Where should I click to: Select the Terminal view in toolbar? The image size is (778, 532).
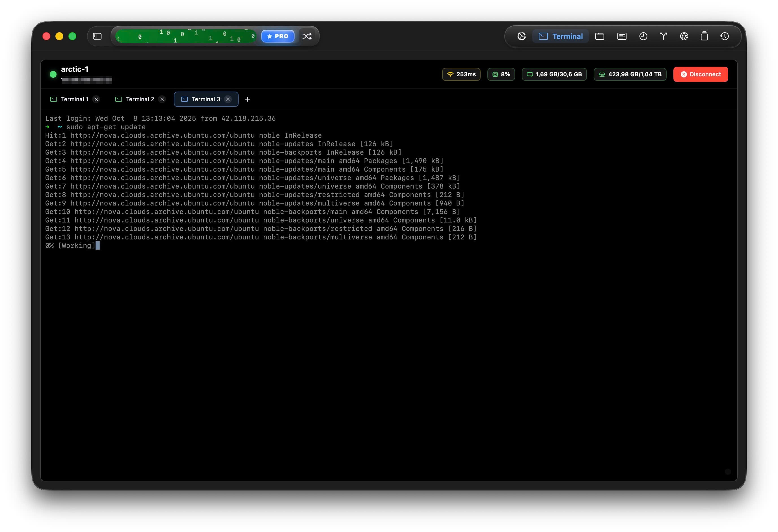pos(561,36)
